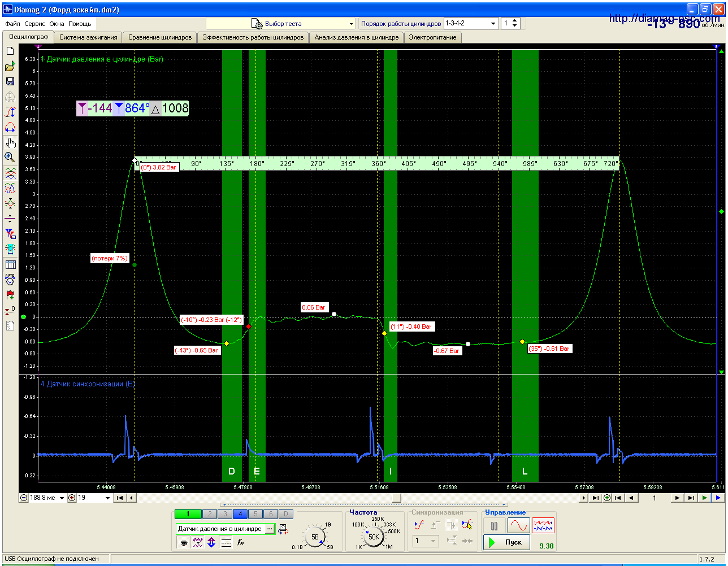The width and height of the screenshot is (728, 566).
Task: Click the overlapping sine waves icon
Action: [x=10, y=189]
